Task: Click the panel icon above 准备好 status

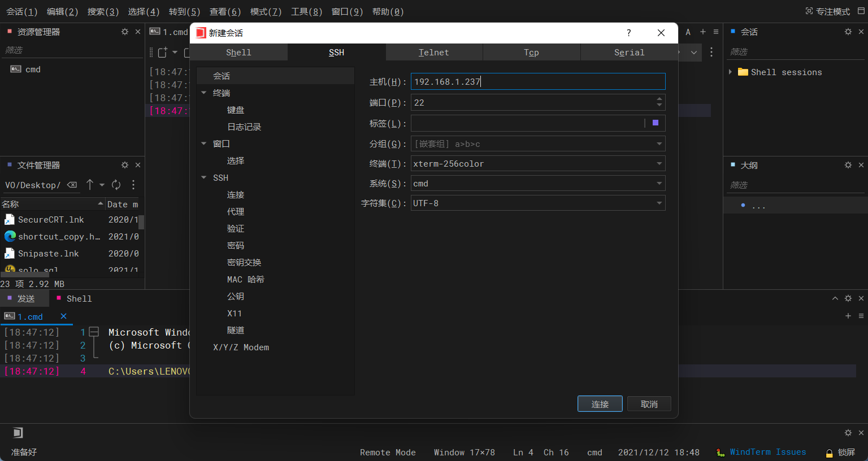Action: [x=18, y=433]
